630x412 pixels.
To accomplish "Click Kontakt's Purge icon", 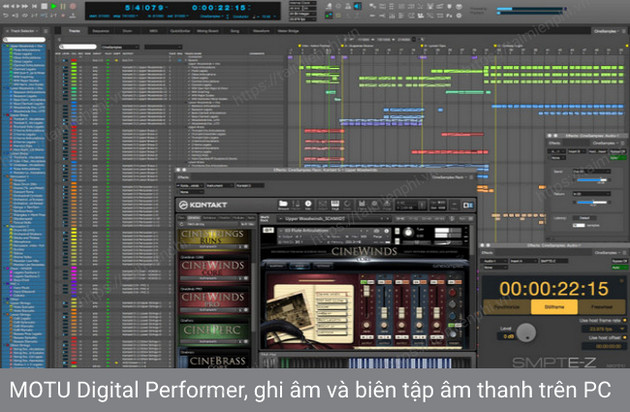I will pyautogui.click(x=387, y=205).
